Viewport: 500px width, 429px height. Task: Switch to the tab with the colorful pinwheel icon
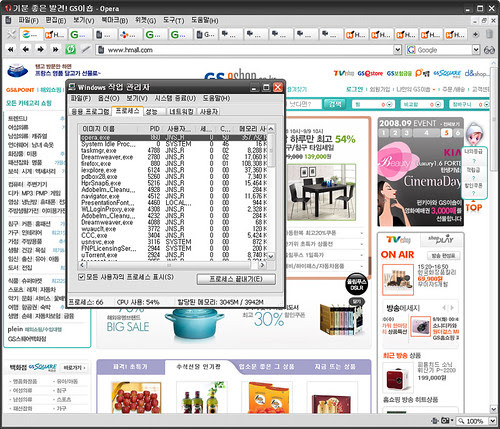pos(124,34)
